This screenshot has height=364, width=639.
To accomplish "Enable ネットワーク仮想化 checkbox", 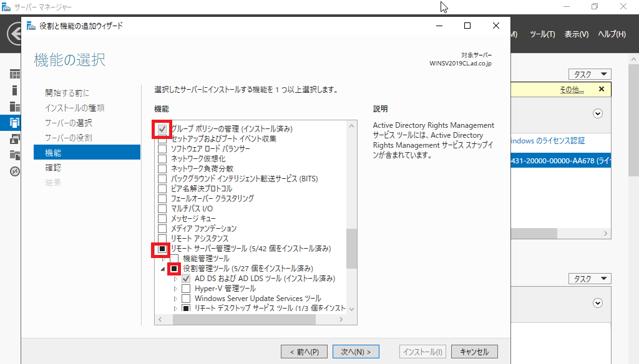I will click(162, 159).
